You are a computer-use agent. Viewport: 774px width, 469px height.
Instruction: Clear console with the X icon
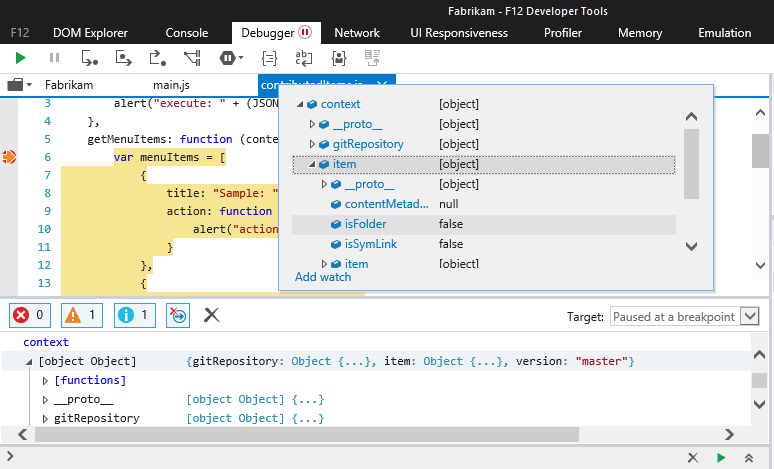[x=211, y=316]
